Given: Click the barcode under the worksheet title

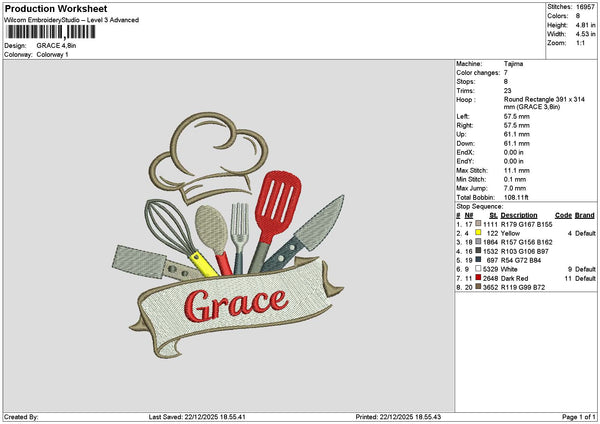Looking at the screenshot, I should [x=50, y=32].
